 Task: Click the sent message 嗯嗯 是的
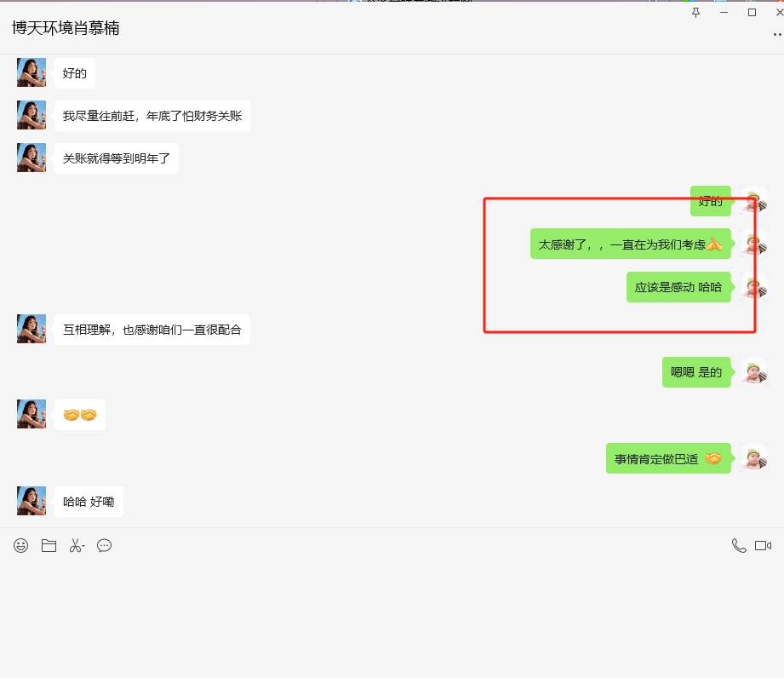[696, 372]
